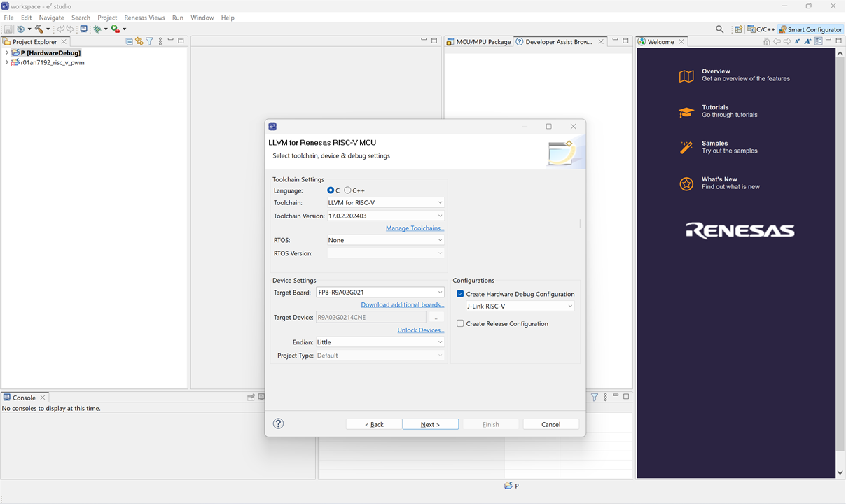Click the debug bug icon in toolbar
Screen dimensions: 846x504
(97, 29)
